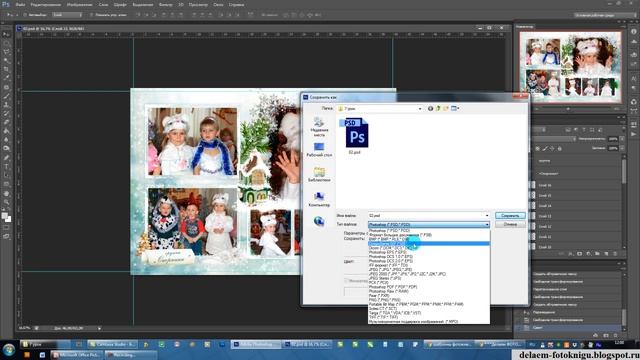
Task: Open Libraries in Save dialog sidebar
Action: pos(319,175)
